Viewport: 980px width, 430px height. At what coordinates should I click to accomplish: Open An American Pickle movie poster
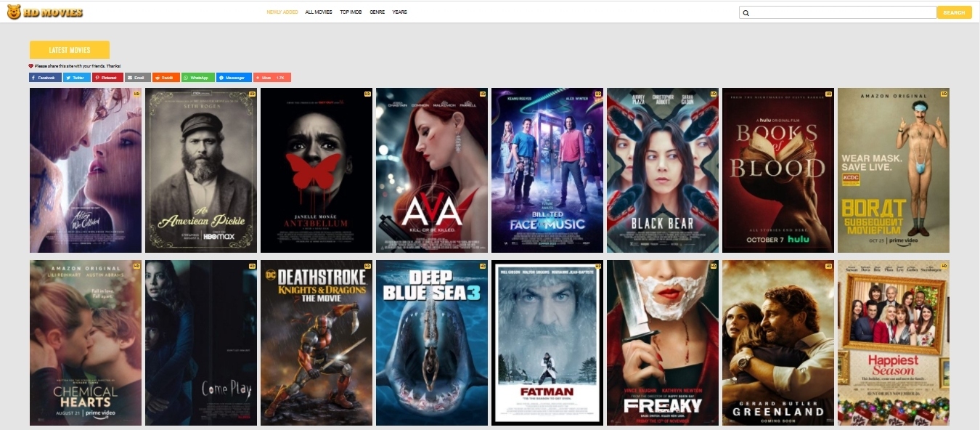pyautogui.click(x=201, y=171)
